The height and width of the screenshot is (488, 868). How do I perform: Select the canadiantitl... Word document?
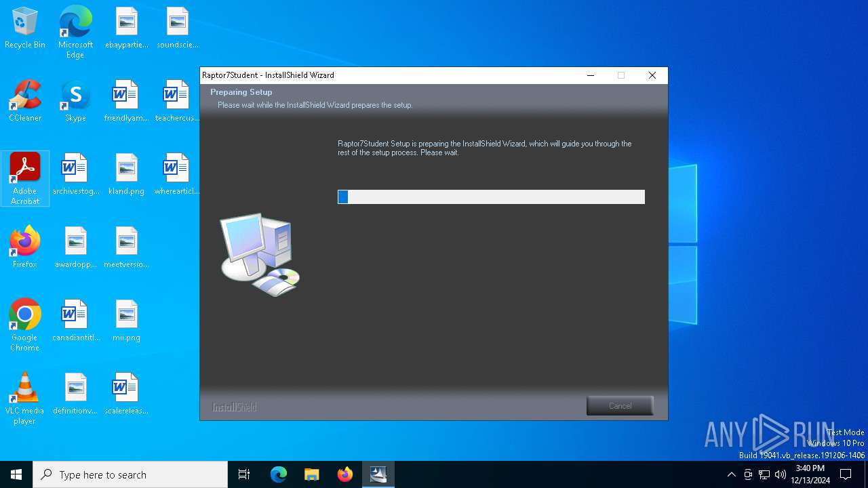tap(75, 321)
